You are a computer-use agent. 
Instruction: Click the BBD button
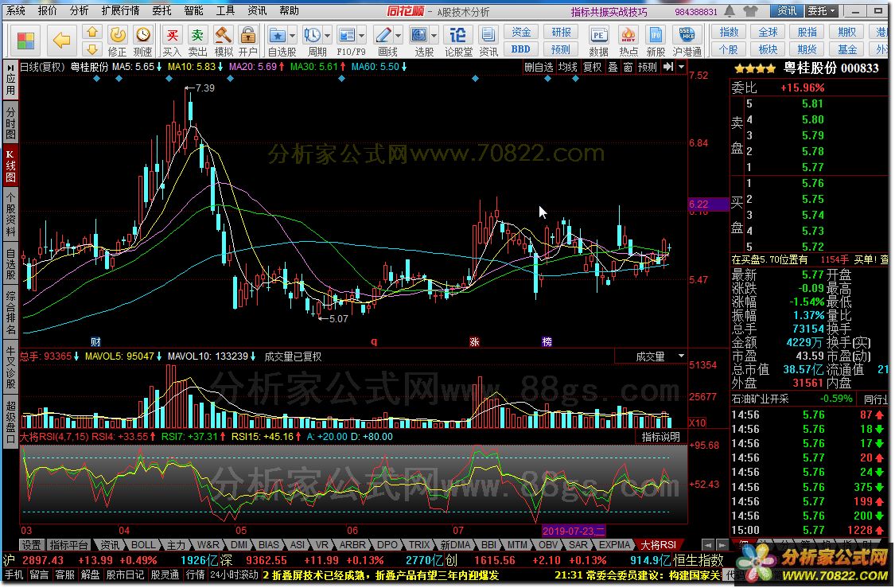(520, 49)
